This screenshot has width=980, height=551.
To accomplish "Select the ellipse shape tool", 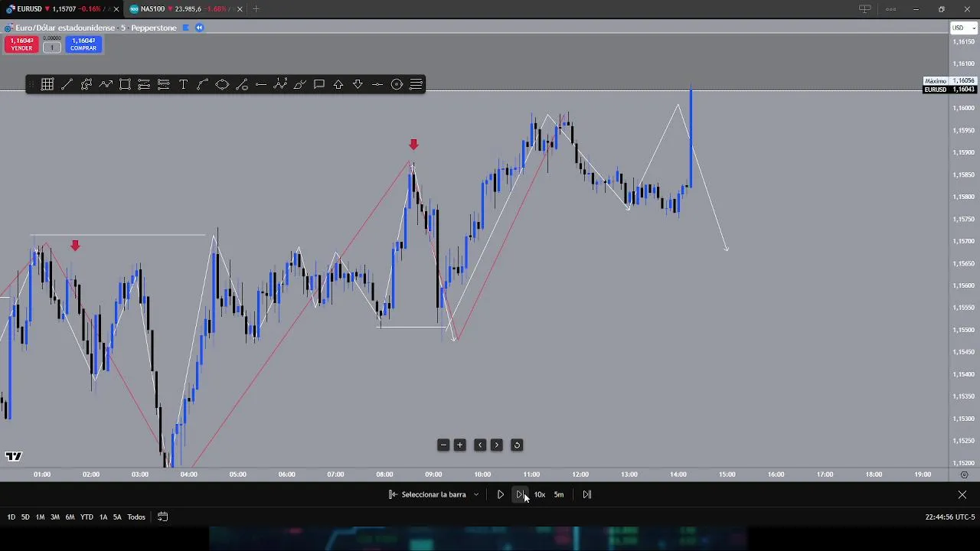I will tap(222, 84).
